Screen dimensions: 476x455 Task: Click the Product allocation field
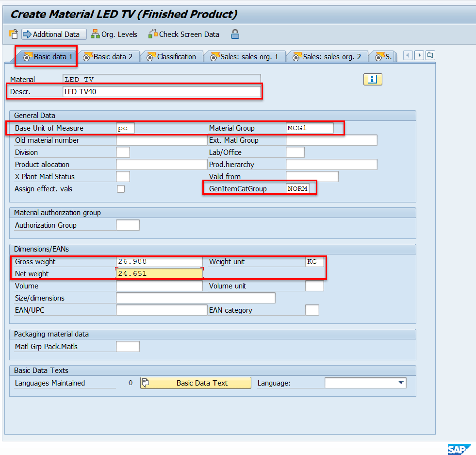162,165
